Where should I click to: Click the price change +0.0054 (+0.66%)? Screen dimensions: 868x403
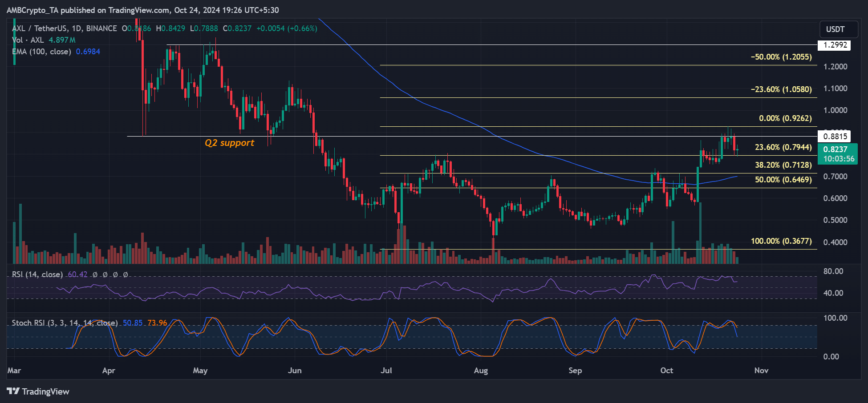pos(287,28)
